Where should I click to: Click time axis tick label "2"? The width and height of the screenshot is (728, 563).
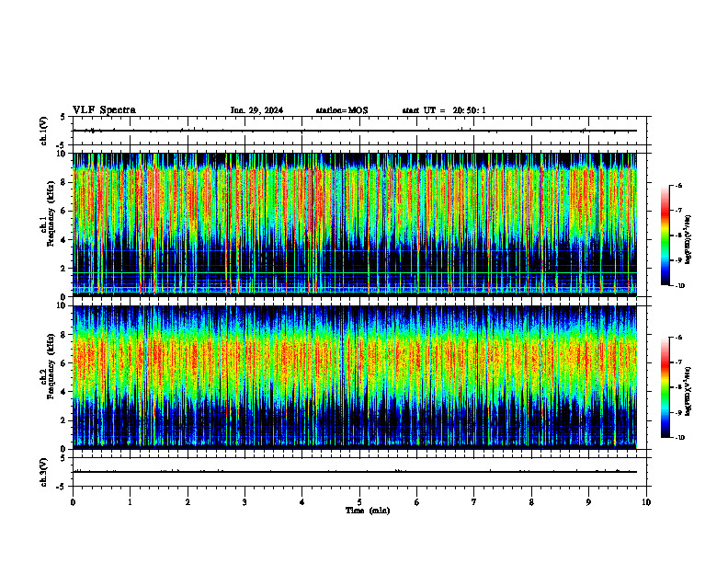(x=188, y=502)
